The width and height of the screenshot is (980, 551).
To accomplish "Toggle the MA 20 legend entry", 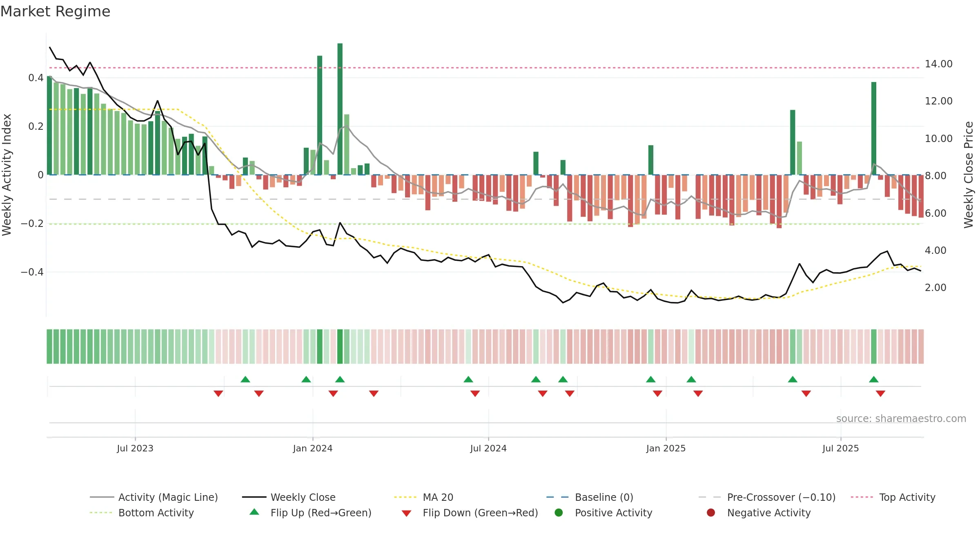I will click(424, 497).
